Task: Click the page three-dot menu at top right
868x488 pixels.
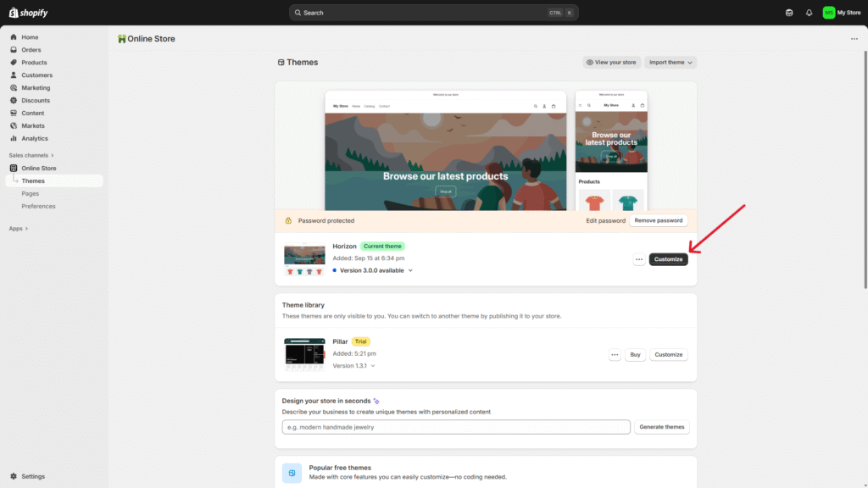Action: click(x=854, y=39)
